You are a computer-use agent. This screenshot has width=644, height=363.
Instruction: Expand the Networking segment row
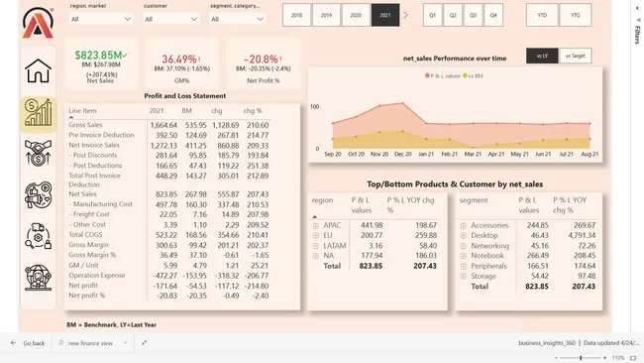tap(464, 246)
